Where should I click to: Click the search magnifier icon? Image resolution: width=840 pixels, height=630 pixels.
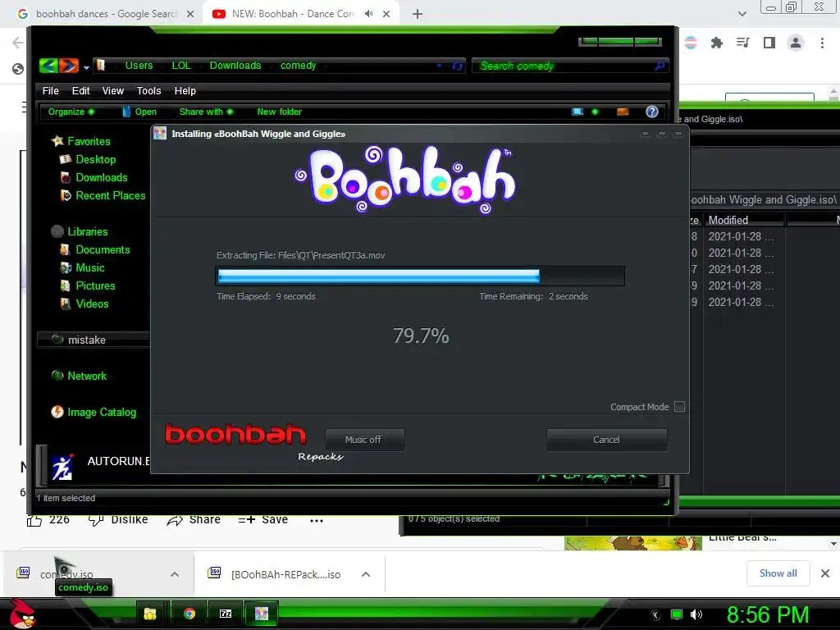660,66
